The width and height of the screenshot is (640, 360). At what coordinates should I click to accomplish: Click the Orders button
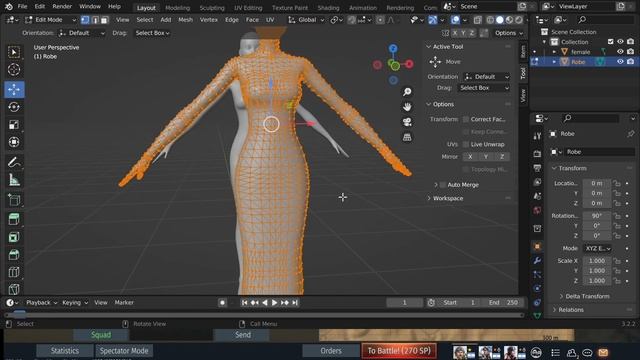pyautogui.click(x=331, y=351)
